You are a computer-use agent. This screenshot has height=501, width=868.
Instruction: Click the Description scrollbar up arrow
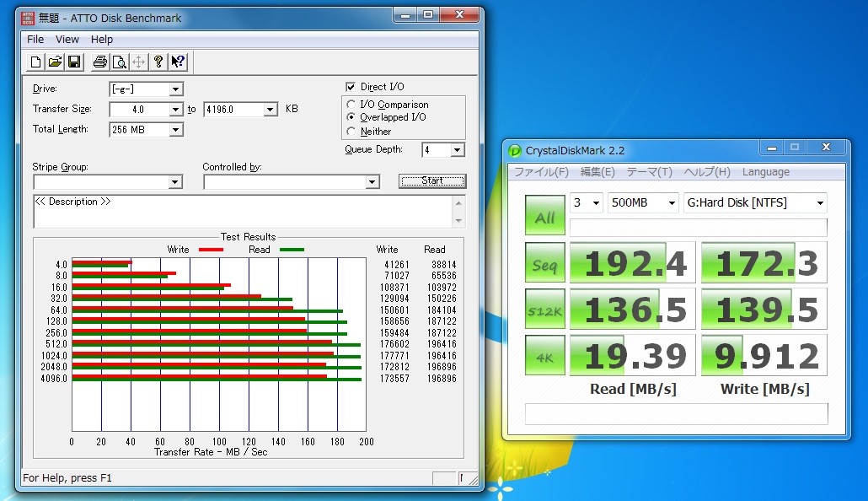pyautogui.click(x=458, y=202)
